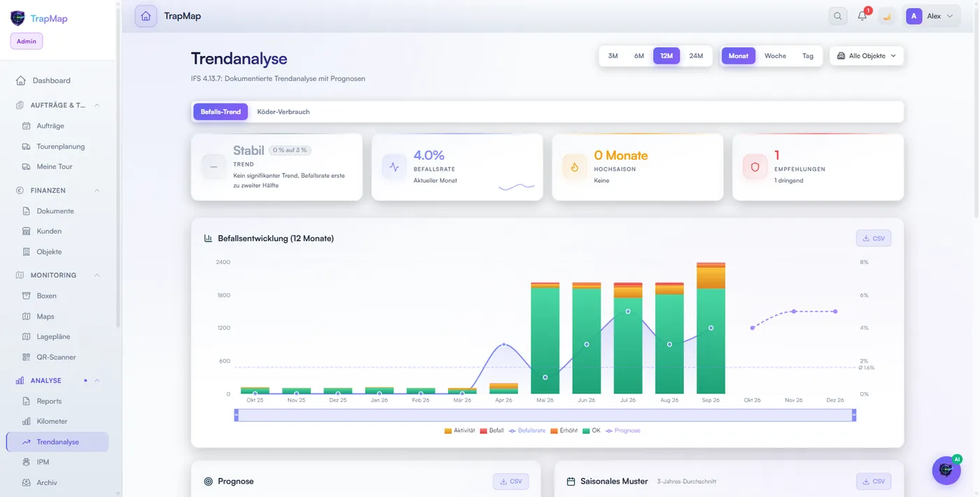Switch time range to 6M
The image size is (980, 497).
point(639,56)
